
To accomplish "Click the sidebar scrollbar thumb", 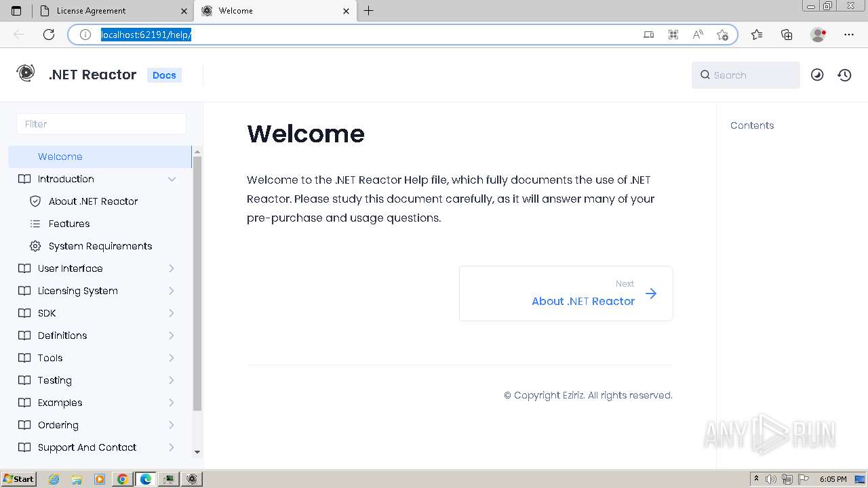I will coord(197,283).
